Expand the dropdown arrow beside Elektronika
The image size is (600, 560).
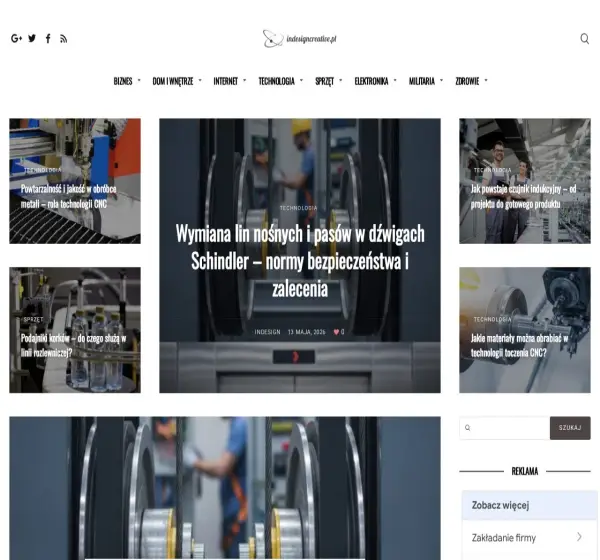click(395, 80)
